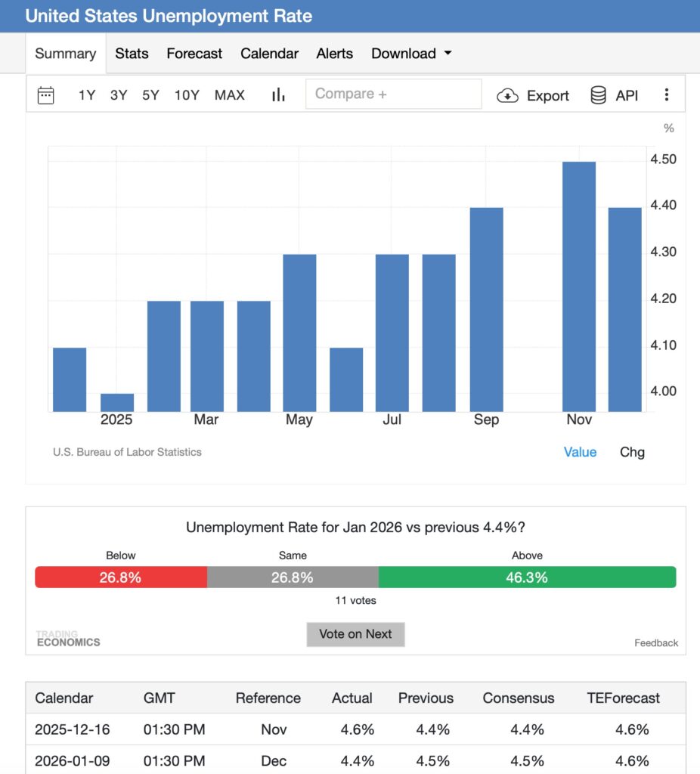Vote Below on the red bar
This screenshot has height=774, width=700.
120,577
